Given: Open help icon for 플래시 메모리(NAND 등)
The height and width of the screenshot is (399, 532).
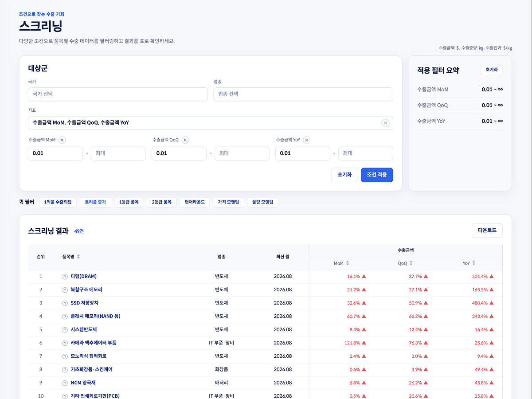Looking at the screenshot, I should 65,317.
